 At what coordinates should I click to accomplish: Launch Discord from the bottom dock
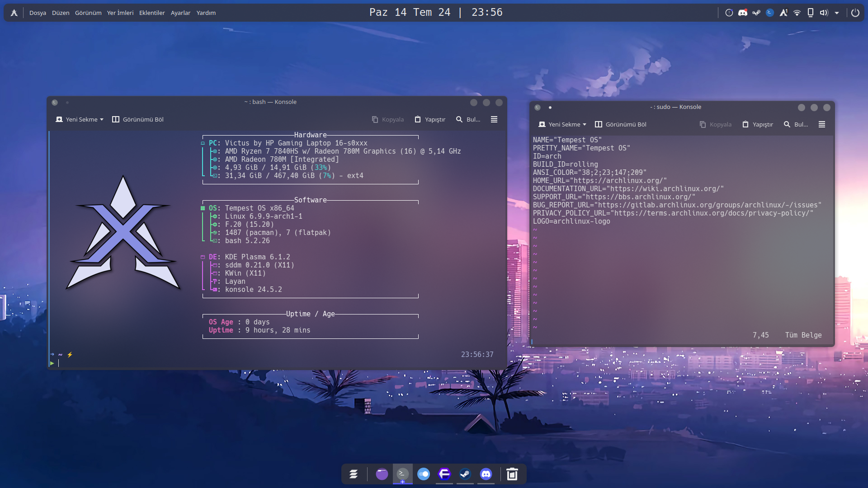click(486, 474)
